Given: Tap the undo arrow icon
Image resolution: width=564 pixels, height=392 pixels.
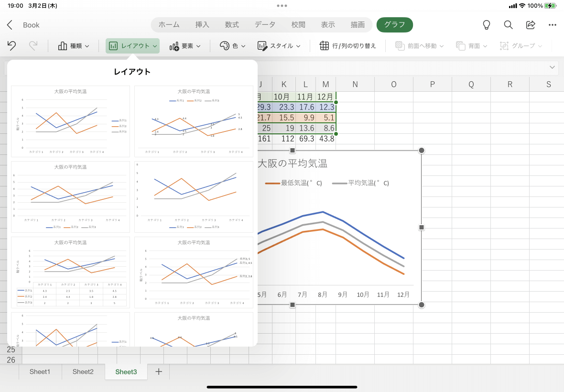Looking at the screenshot, I should pyautogui.click(x=11, y=46).
